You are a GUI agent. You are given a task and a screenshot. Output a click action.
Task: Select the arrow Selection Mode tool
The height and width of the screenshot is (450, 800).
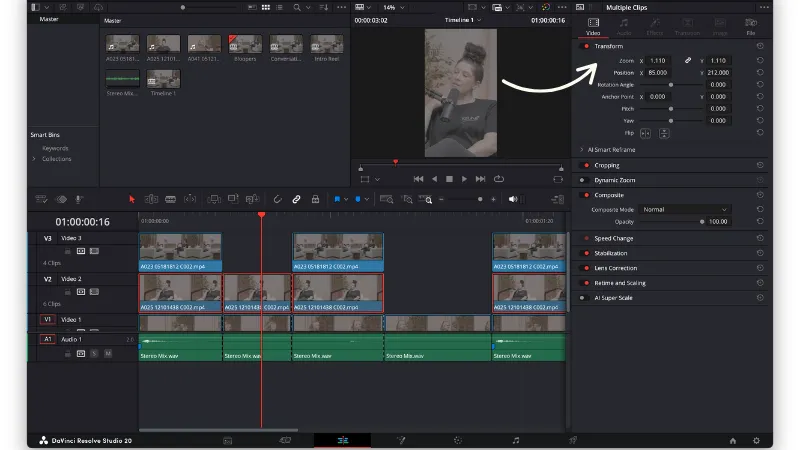[x=132, y=199]
